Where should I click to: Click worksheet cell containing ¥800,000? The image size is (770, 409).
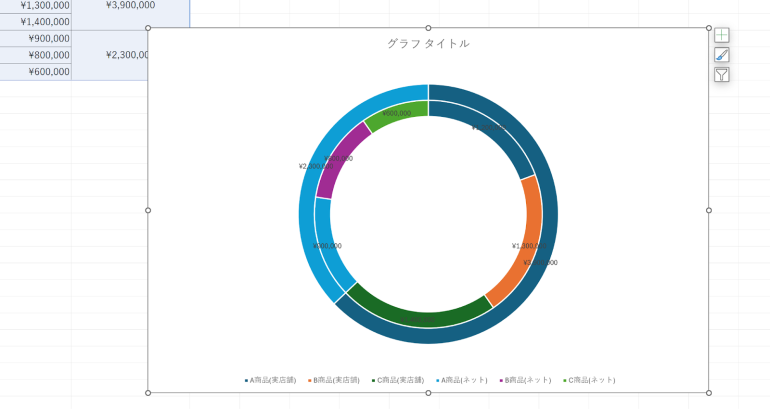click(36, 55)
